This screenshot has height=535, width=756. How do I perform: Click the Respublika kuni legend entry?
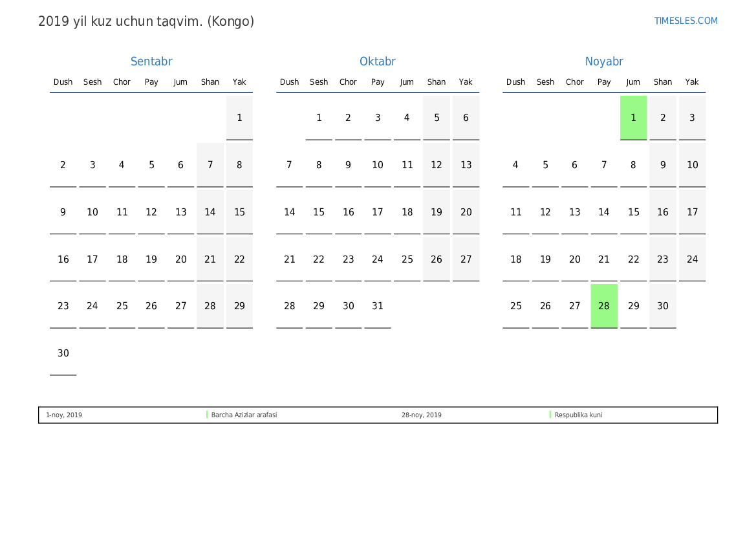tap(578, 415)
